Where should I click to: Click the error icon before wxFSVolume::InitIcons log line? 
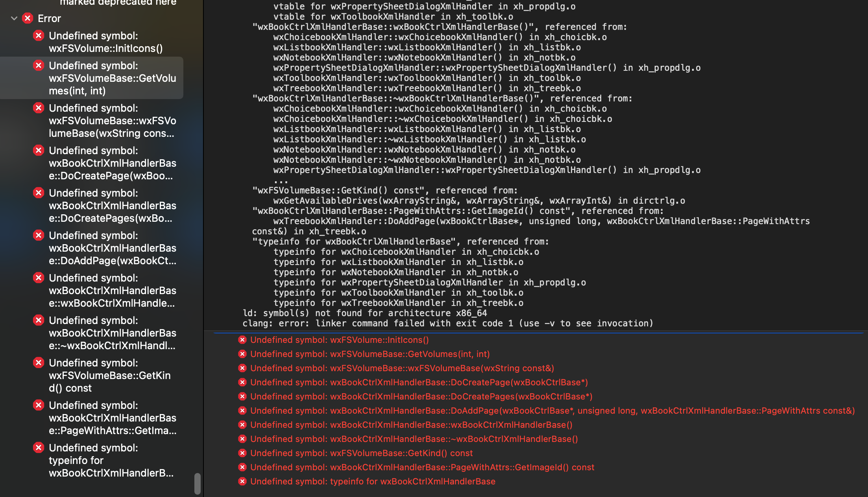pos(242,340)
